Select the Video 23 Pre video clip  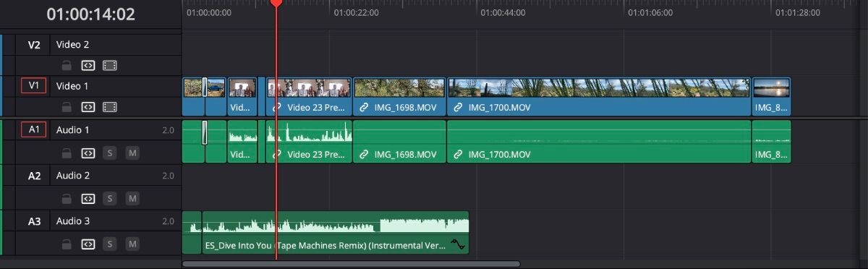point(309,97)
